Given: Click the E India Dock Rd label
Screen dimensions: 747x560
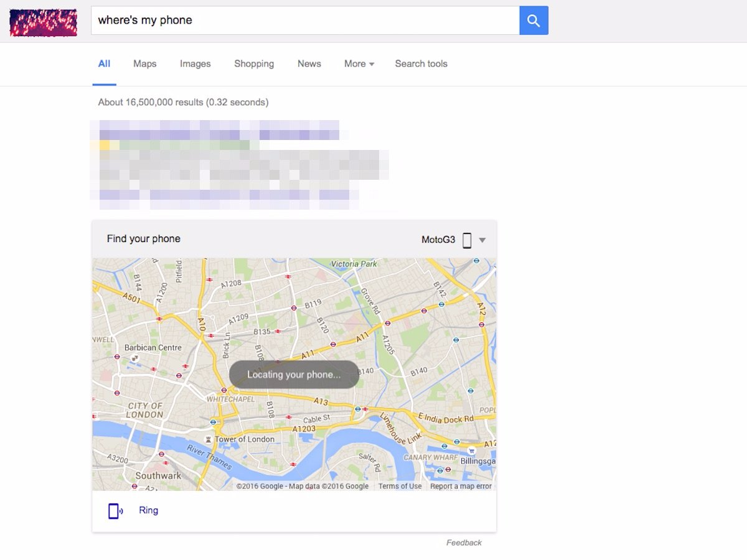Looking at the screenshot, I should [x=446, y=419].
